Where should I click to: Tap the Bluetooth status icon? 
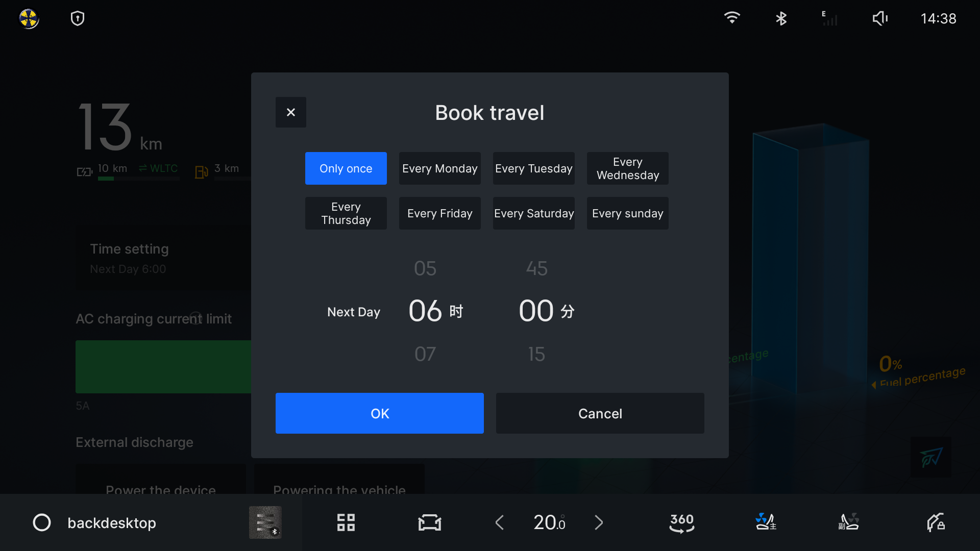click(781, 19)
